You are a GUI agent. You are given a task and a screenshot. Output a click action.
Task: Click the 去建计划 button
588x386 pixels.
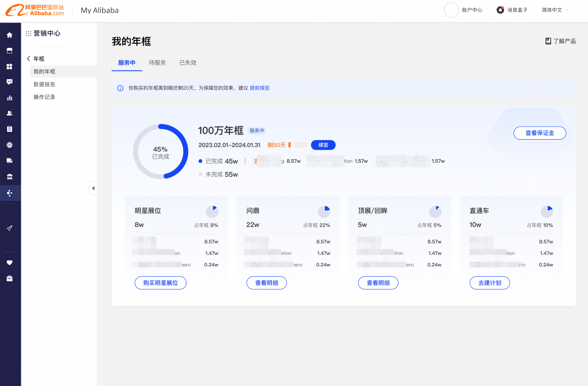point(490,283)
